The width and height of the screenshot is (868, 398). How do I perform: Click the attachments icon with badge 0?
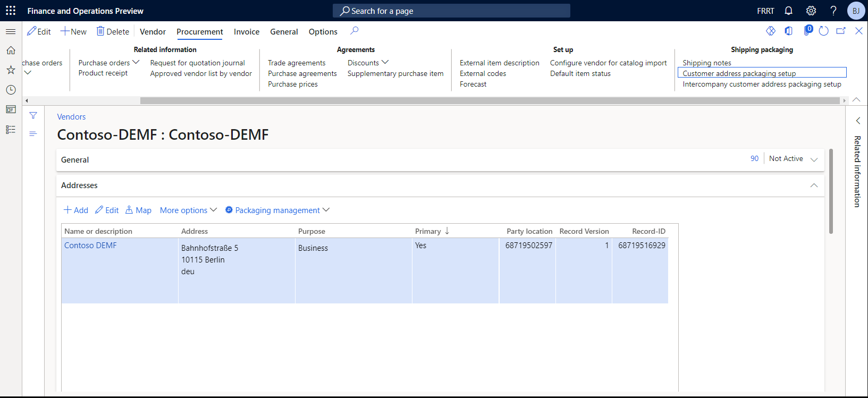tap(808, 30)
